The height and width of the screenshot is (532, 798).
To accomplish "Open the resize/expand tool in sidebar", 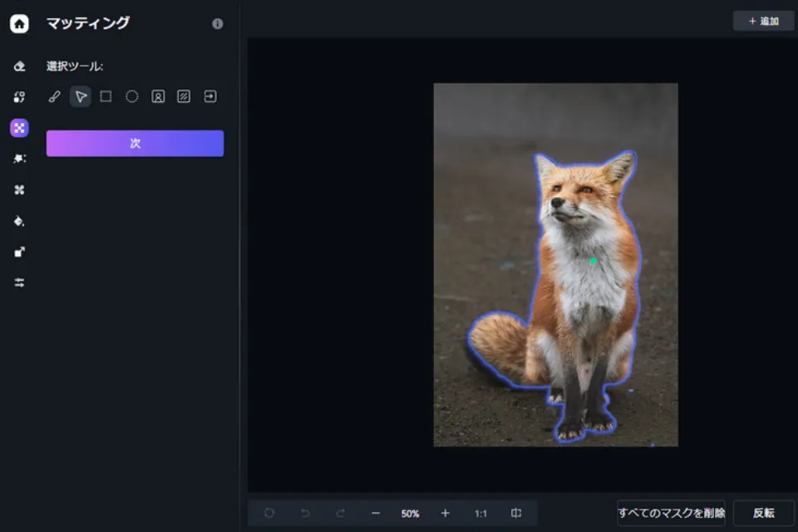I will (x=19, y=252).
